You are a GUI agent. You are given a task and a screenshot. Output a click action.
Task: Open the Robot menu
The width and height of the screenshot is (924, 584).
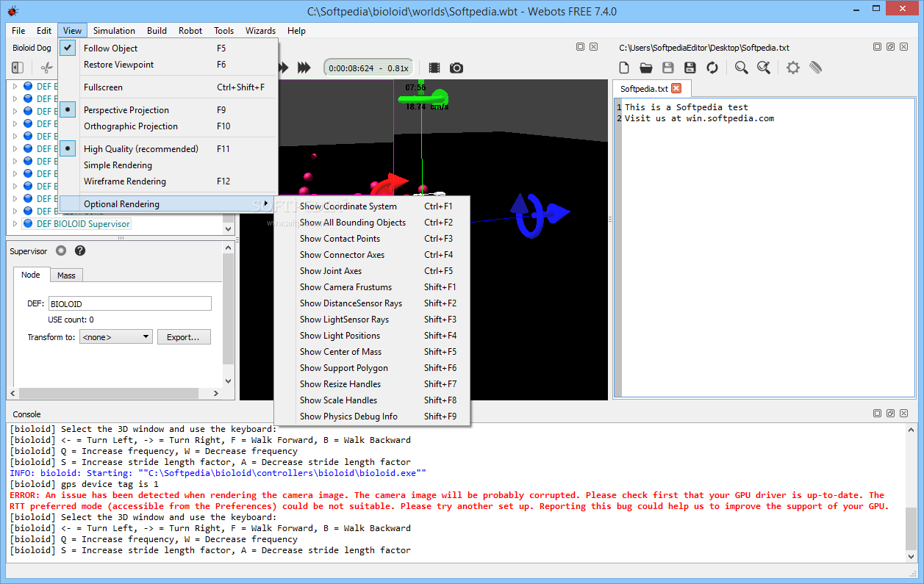point(190,31)
